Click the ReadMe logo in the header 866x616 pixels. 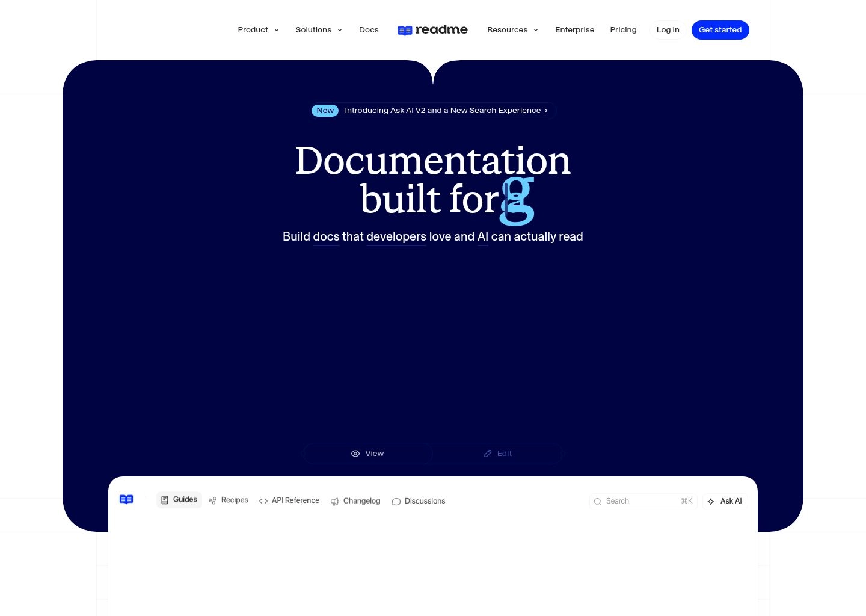coord(432,30)
